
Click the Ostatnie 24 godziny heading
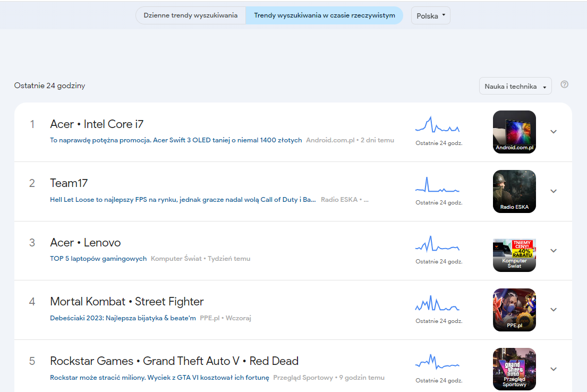coord(50,86)
